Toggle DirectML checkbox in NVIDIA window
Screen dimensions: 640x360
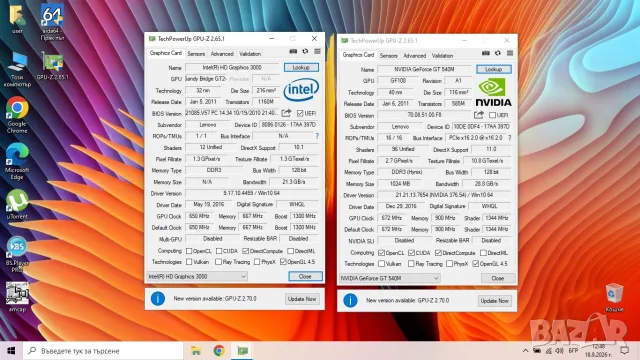(x=483, y=253)
